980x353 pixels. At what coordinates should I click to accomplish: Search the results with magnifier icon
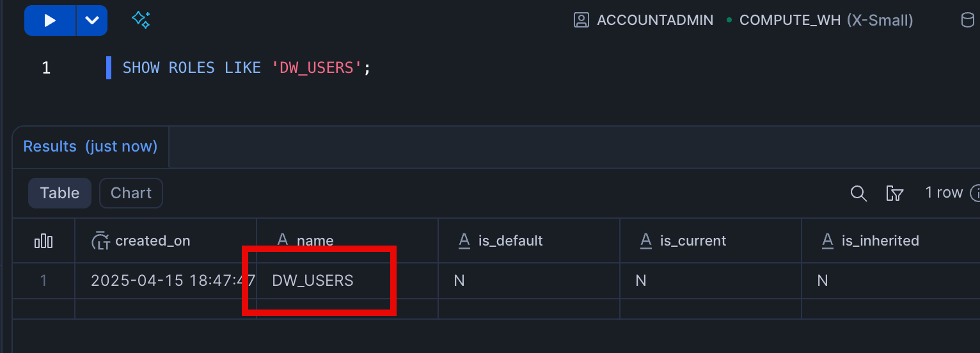[x=858, y=193]
